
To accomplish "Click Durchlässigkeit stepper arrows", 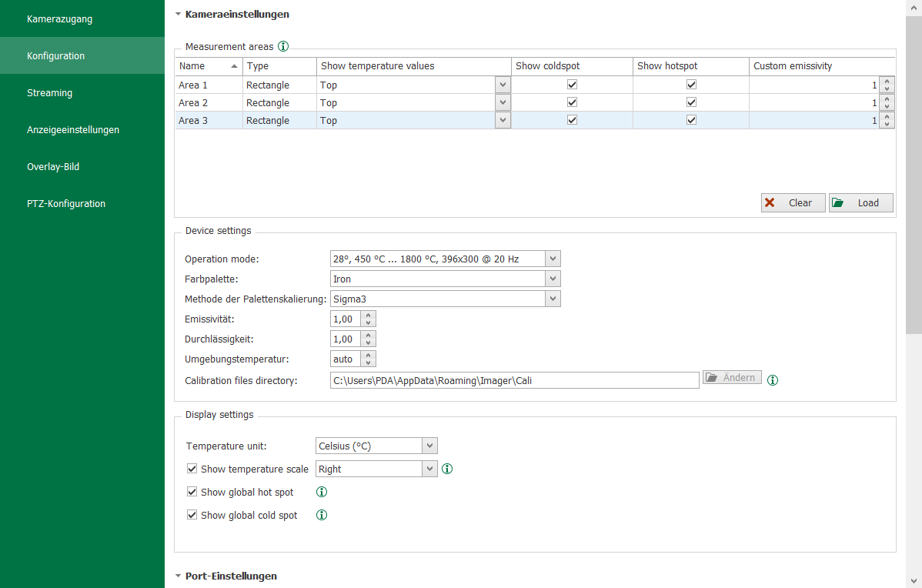I will (x=368, y=339).
